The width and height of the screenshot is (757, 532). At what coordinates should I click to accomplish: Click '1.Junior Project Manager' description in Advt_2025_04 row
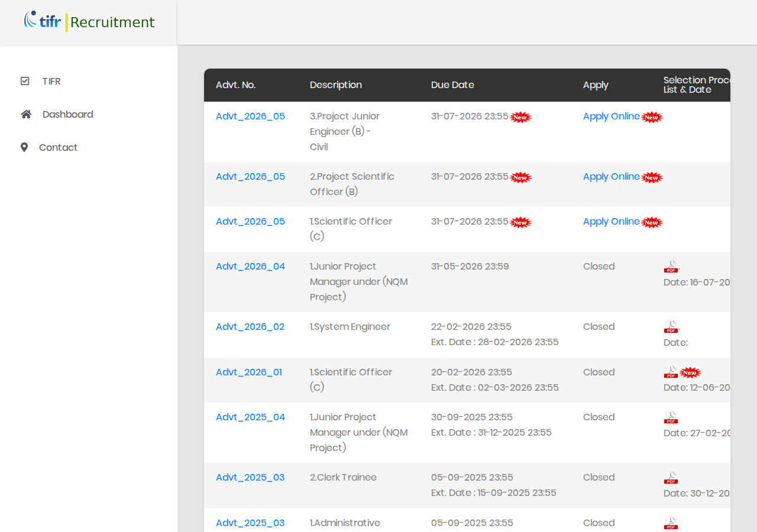(359, 433)
